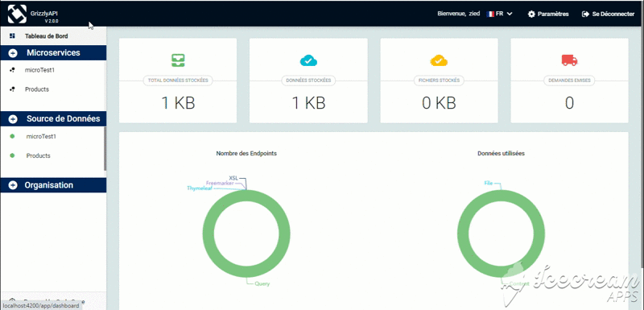
Task: Click the green Nombre des Endpoints donut ring
Action: pos(208,234)
